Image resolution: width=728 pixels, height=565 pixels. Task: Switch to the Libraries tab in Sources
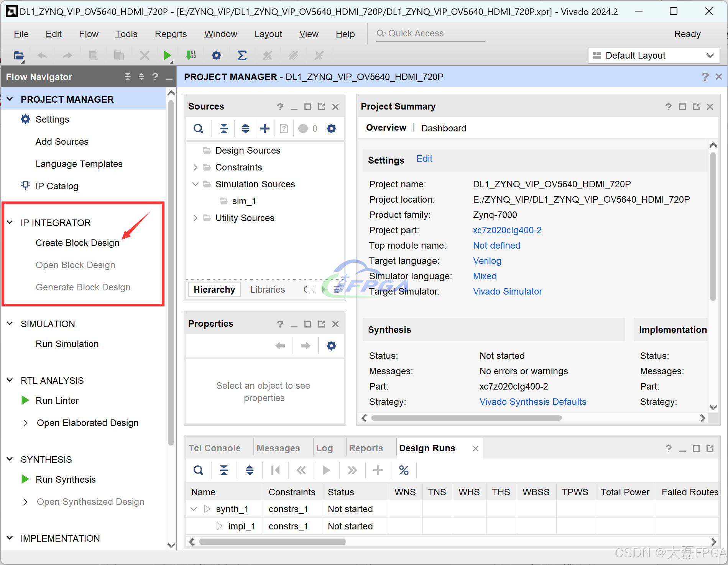268,290
